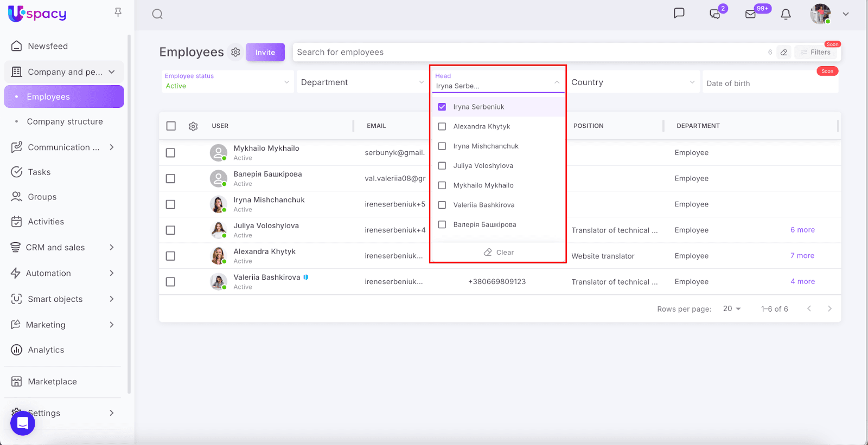868x445 pixels.
Task: Open Employees page settings gear icon
Action: (x=235, y=52)
